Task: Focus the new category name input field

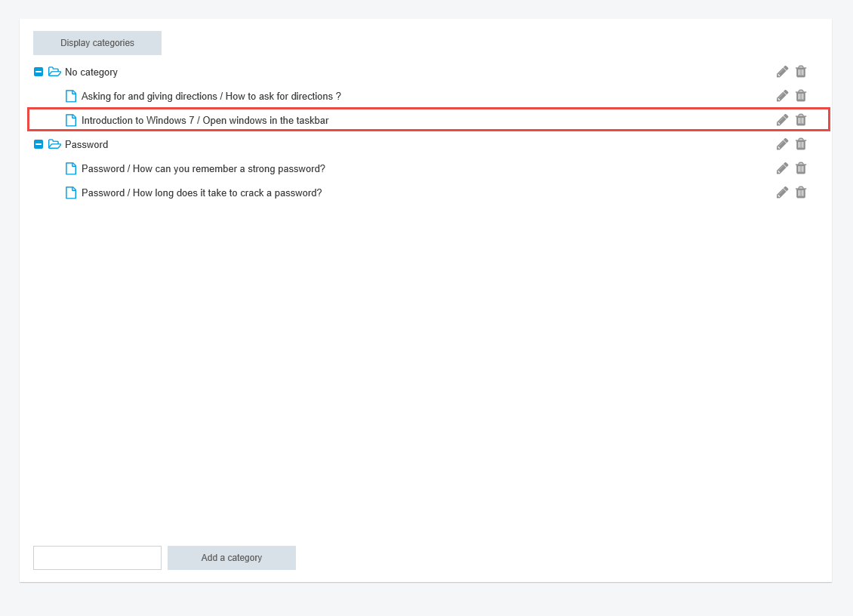Action: [97, 558]
